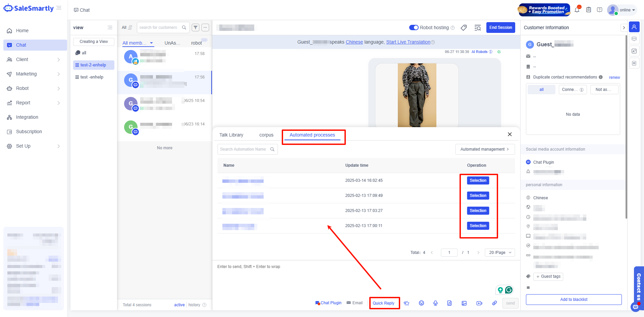This screenshot has width=644, height=317.
Task: Switch to the Talk Library tab
Action: click(231, 135)
